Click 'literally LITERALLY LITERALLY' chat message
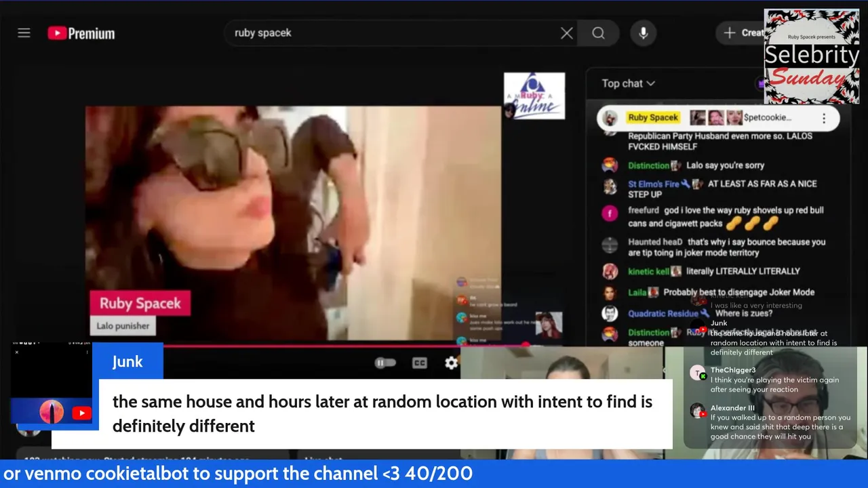Viewport: 868px width, 488px height. 743,271
